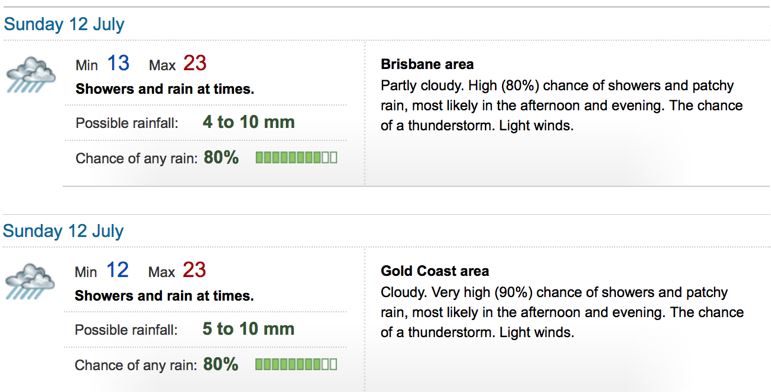
Task: Click Gold Coast minimum temperature 12
Action: click(x=117, y=270)
